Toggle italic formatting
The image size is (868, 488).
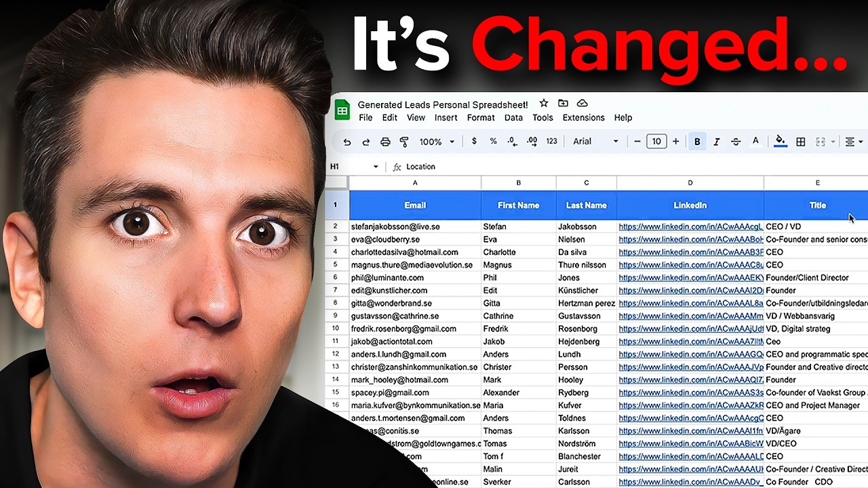[717, 142]
